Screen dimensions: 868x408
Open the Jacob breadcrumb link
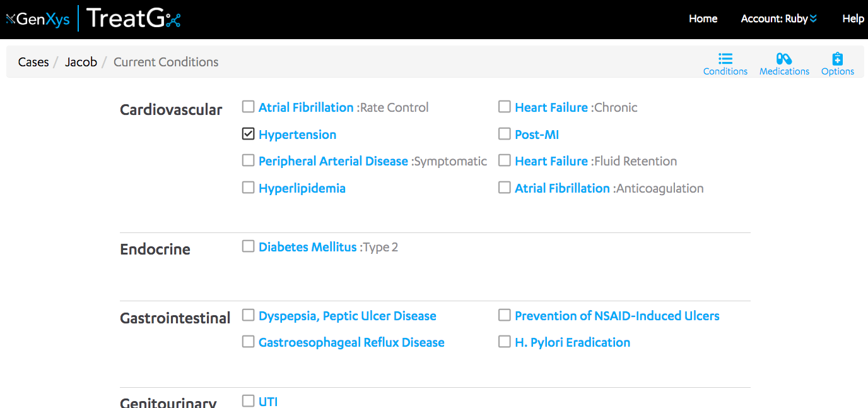click(x=81, y=62)
